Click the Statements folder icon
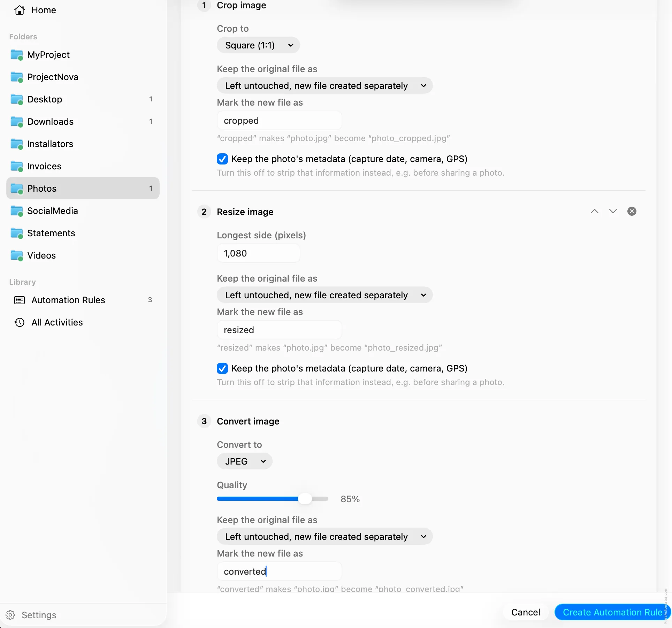Viewport: 672px width, 628px height. click(x=17, y=233)
